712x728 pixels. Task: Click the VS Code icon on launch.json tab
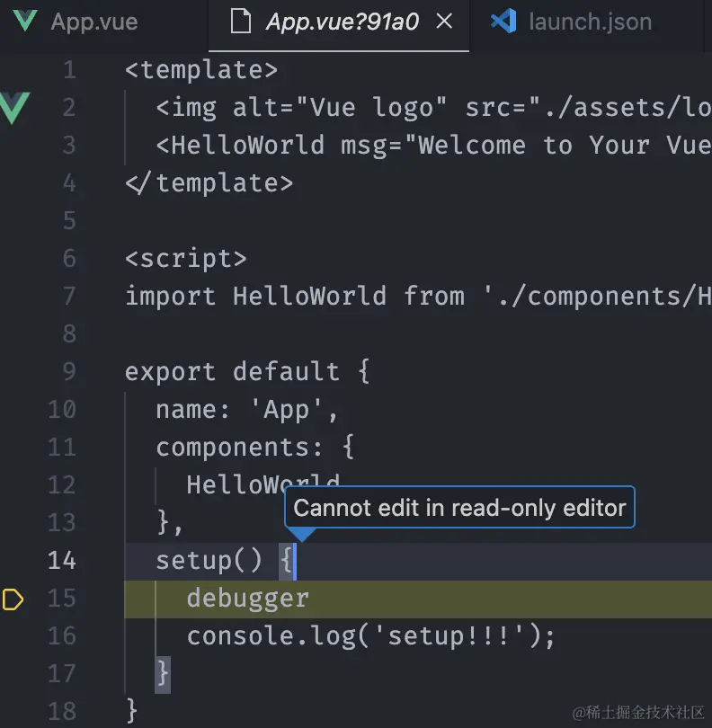503,21
